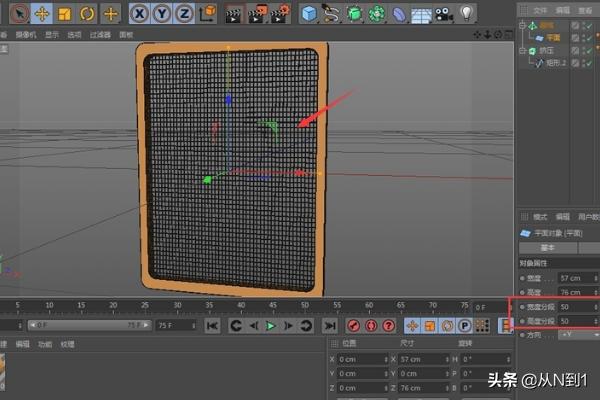Collapse the 挤压 extrude object in the tree
Screen dimensions: 600x400
coord(522,49)
